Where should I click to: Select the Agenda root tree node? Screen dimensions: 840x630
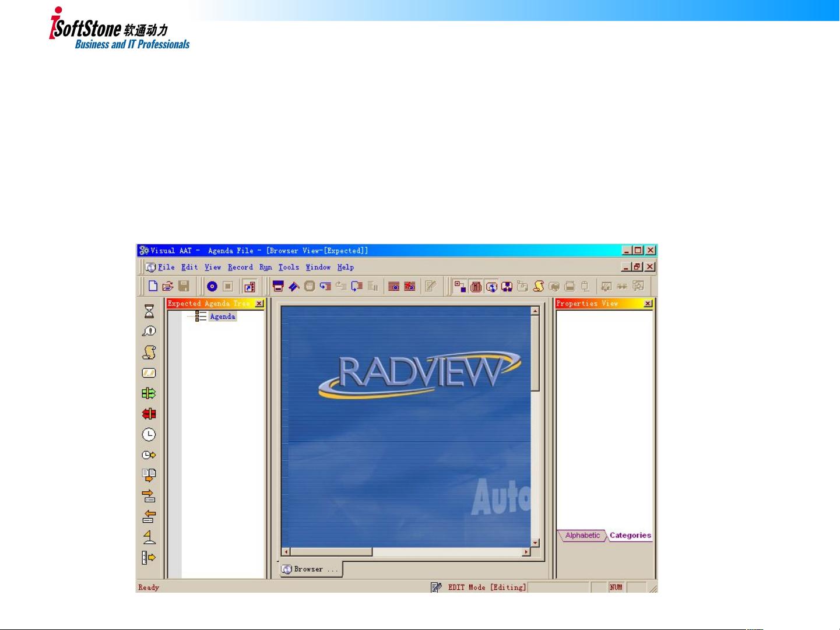tap(222, 316)
